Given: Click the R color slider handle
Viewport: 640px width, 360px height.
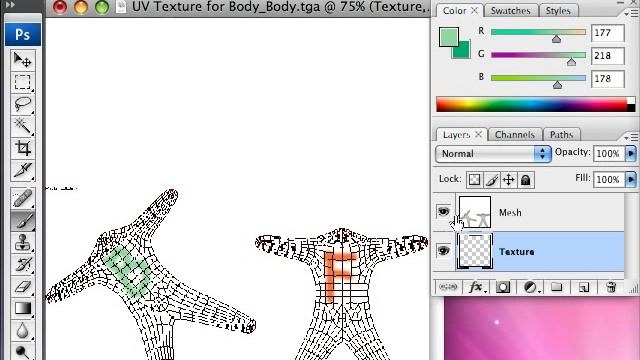Looking at the screenshot, I should (556, 40).
